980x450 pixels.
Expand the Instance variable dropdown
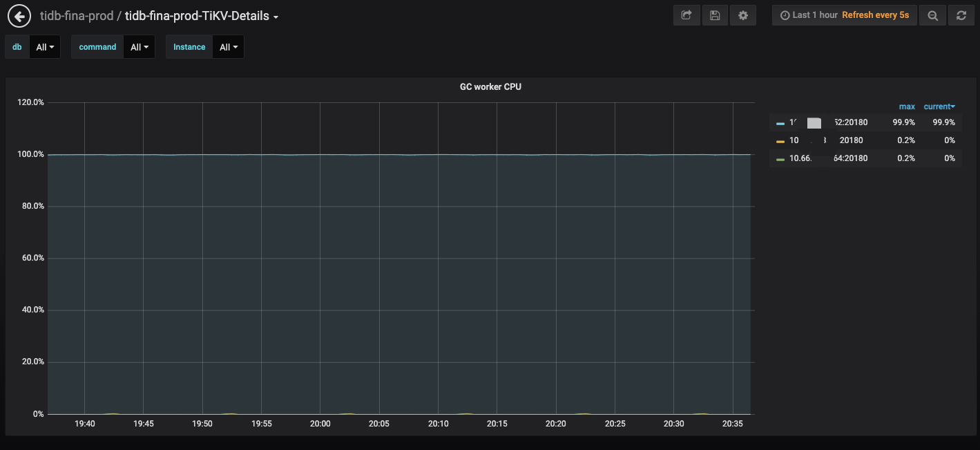pos(228,47)
